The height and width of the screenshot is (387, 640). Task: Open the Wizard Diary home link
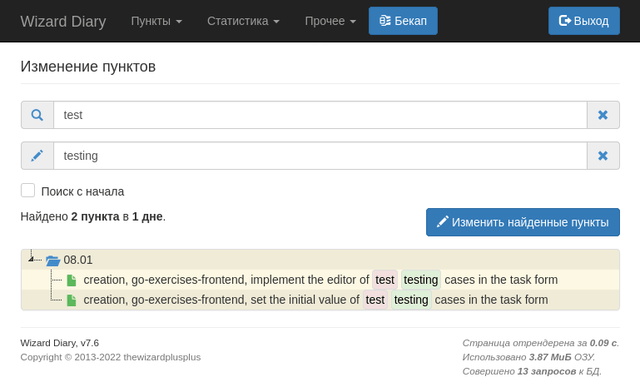click(63, 21)
